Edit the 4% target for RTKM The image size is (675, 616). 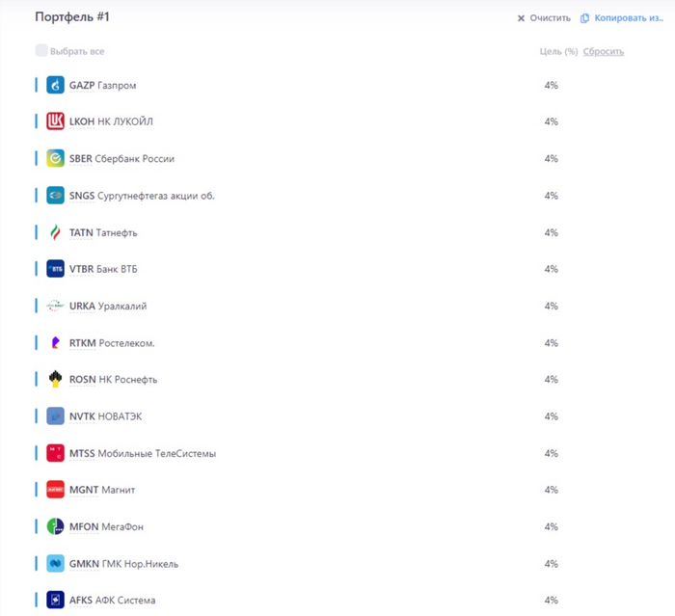pyautogui.click(x=551, y=343)
